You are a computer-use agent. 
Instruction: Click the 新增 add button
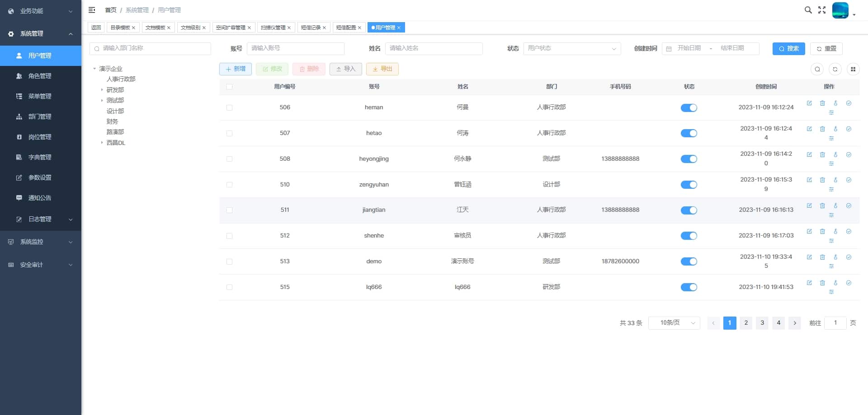tap(236, 69)
